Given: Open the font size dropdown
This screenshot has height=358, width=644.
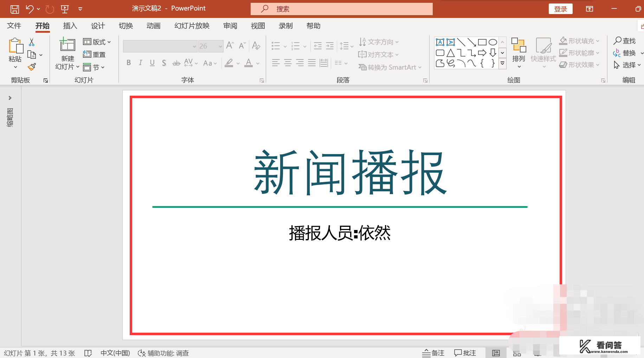Looking at the screenshot, I should [x=220, y=46].
